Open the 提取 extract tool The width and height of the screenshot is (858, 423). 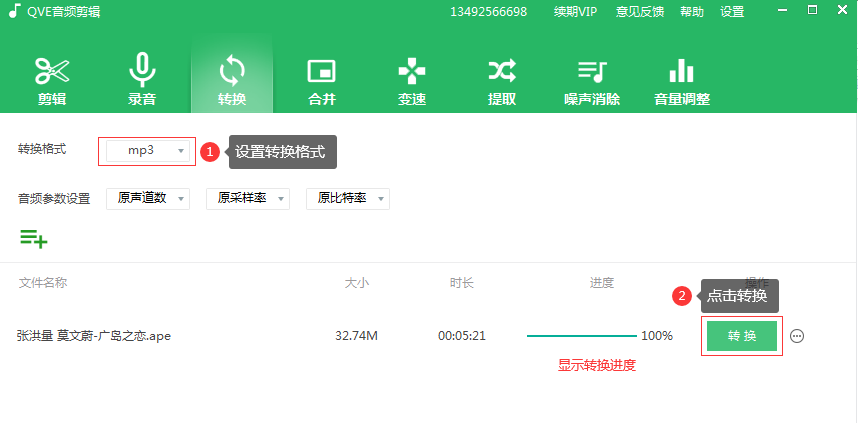502,80
